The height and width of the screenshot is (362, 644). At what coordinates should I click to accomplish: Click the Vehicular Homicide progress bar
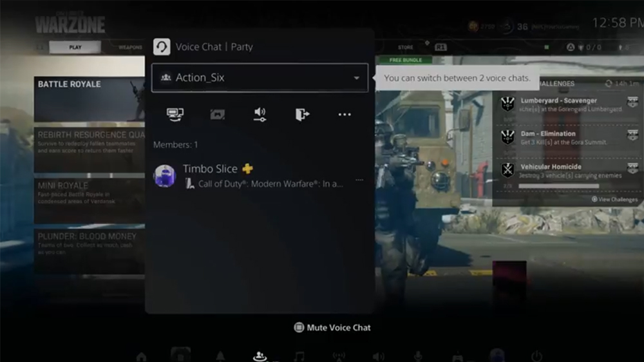(558, 186)
